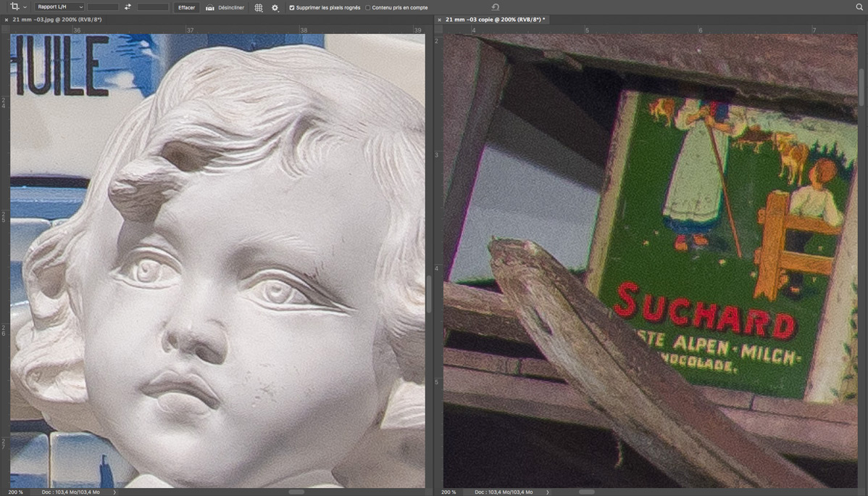The width and height of the screenshot is (868, 496).
Task: Open the crop overlay grid options
Action: [x=259, y=7]
